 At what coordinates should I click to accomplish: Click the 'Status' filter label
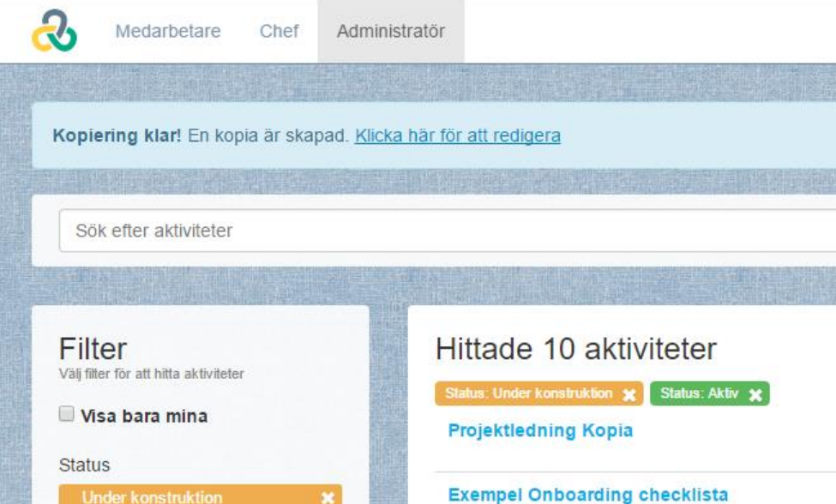pos(84,465)
